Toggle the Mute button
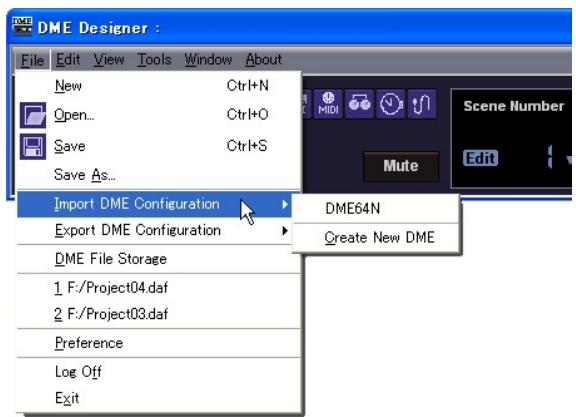 (x=401, y=166)
